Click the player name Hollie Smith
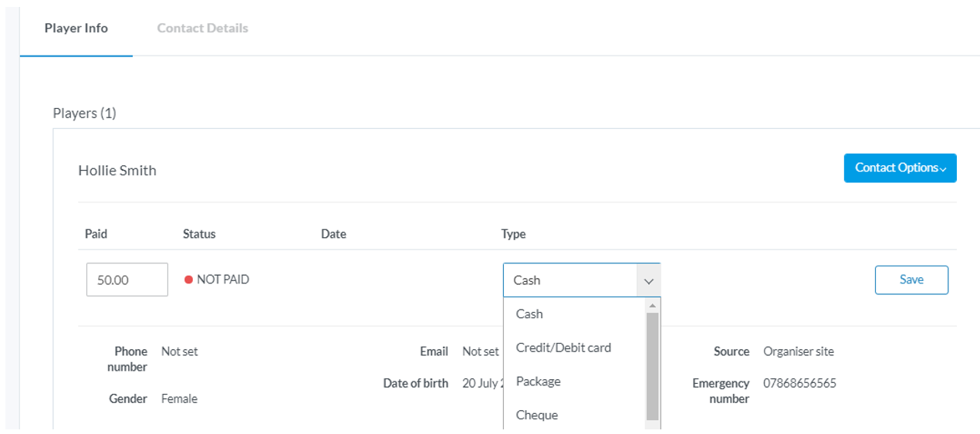This screenshot has width=980, height=434. (x=117, y=171)
